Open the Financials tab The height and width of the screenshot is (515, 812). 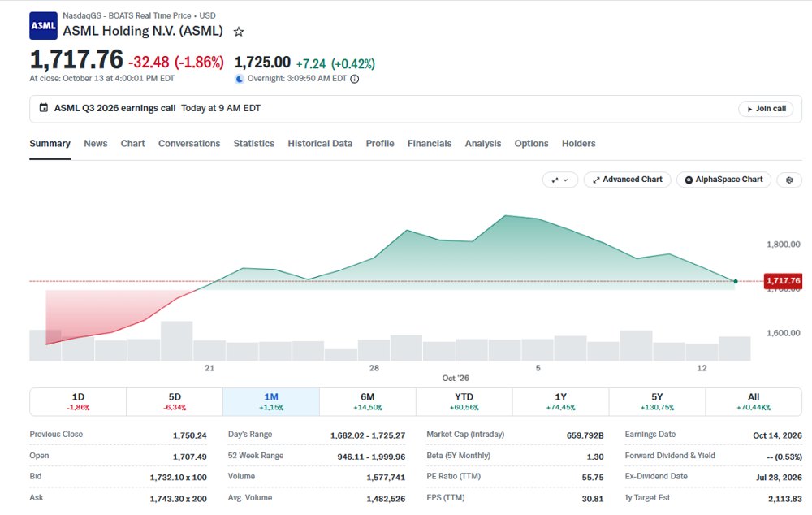point(430,144)
